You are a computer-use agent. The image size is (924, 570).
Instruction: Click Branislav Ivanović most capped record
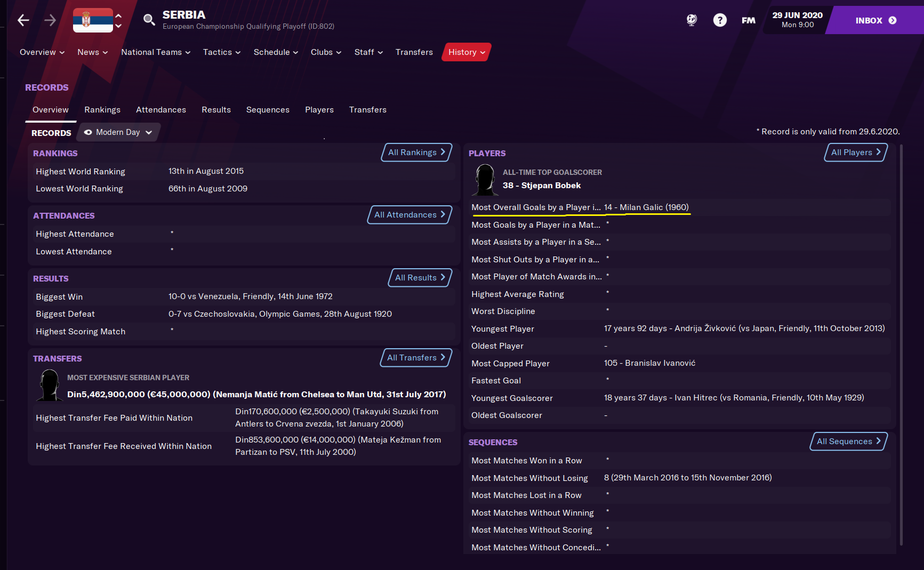[x=649, y=363]
